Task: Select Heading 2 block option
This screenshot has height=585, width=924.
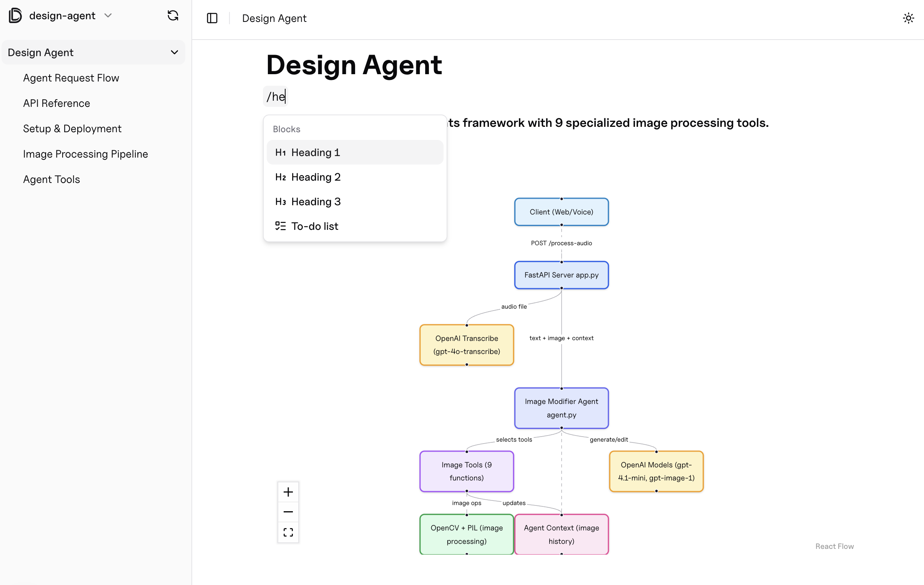Action: [x=355, y=177]
